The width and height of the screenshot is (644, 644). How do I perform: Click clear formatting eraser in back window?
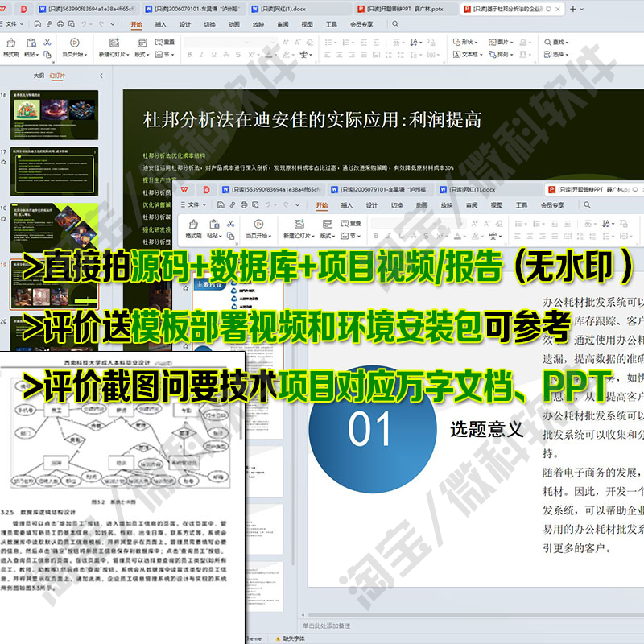pyautogui.click(x=310, y=42)
